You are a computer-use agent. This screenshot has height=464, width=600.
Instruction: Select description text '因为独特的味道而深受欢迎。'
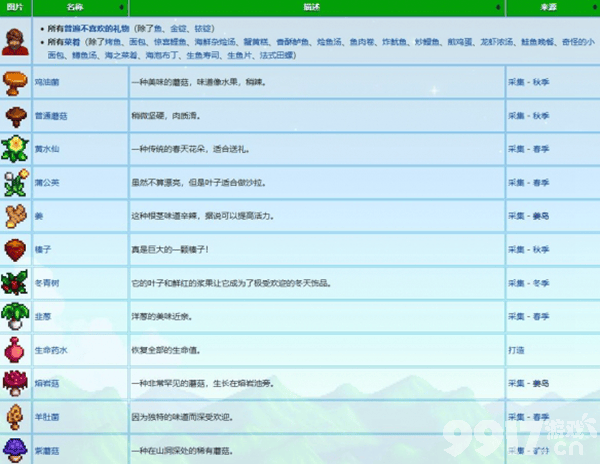183,417
